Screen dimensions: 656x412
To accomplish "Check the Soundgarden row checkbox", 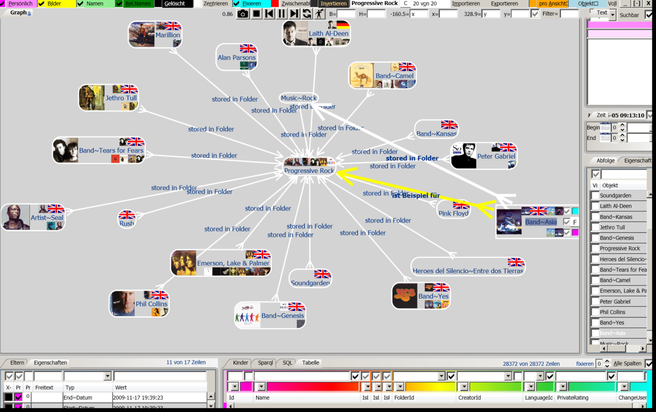I will [x=595, y=195].
